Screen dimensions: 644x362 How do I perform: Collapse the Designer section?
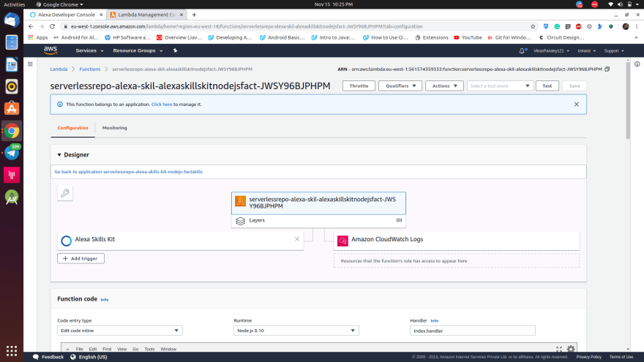click(59, 155)
